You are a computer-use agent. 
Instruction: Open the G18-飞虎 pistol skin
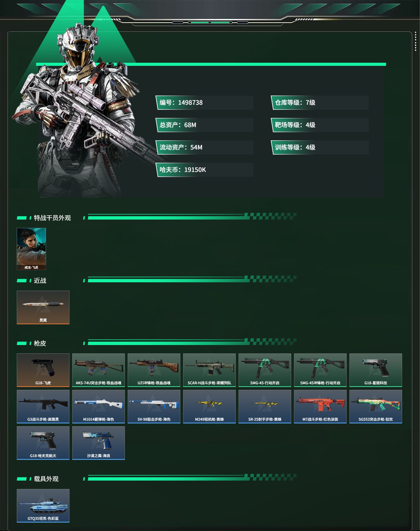click(43, 370)
